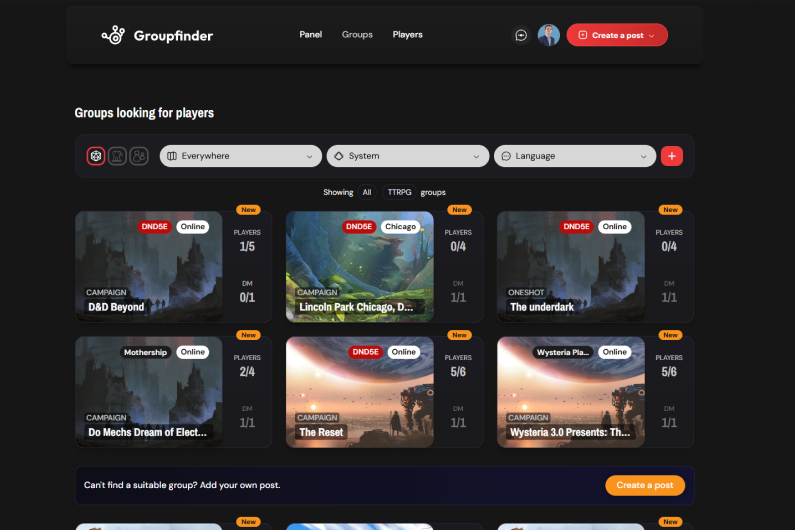Open the System dropdown
Viewport: 795px width, 530px height.
pyautogui.click(x=408, y=156)
